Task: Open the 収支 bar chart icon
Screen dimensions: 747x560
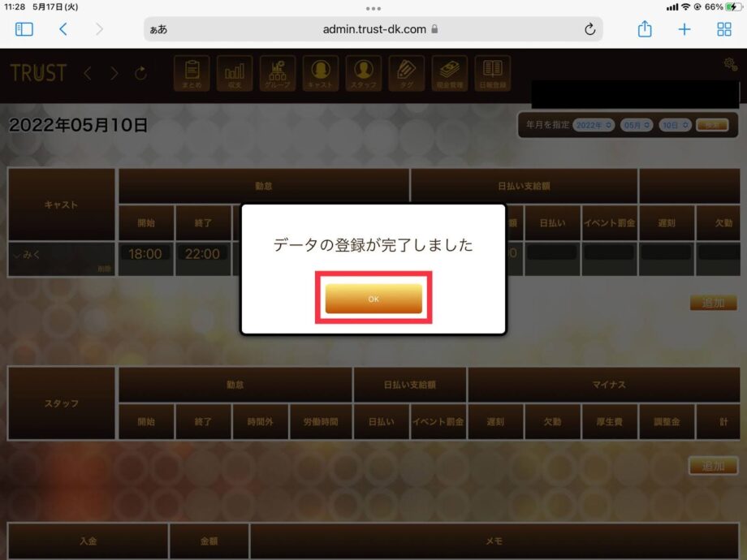Action: click(x=235, y=73)
